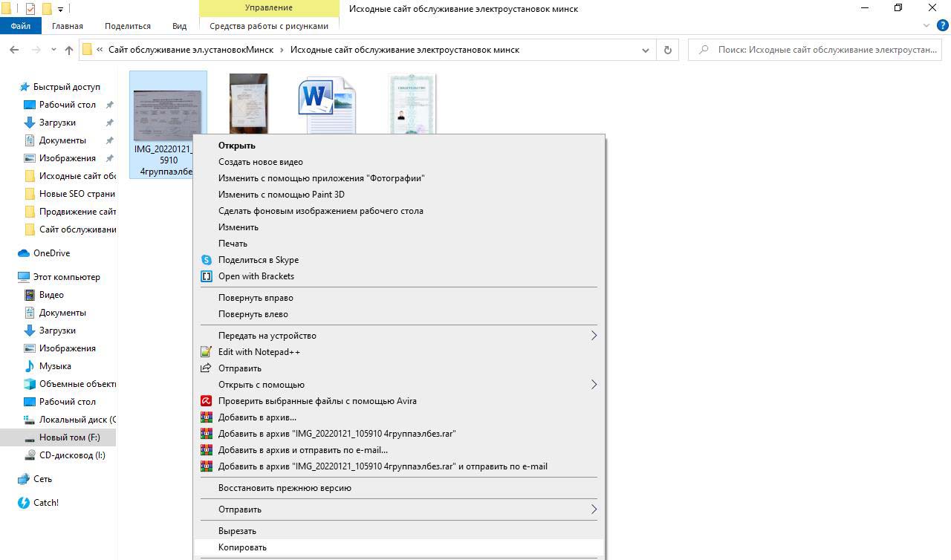Click the Brackets icon beside Open with Brackets

pyautogui.click(x=207, y=276)
